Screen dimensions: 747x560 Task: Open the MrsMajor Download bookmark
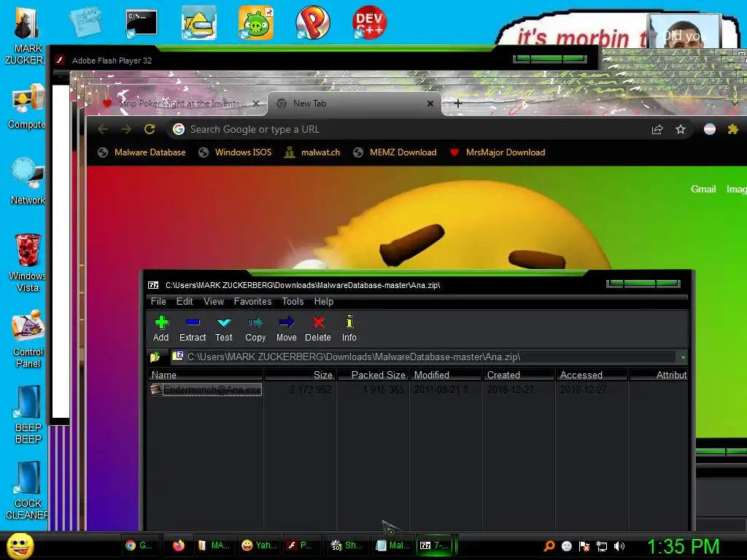(x=498, y=152)
